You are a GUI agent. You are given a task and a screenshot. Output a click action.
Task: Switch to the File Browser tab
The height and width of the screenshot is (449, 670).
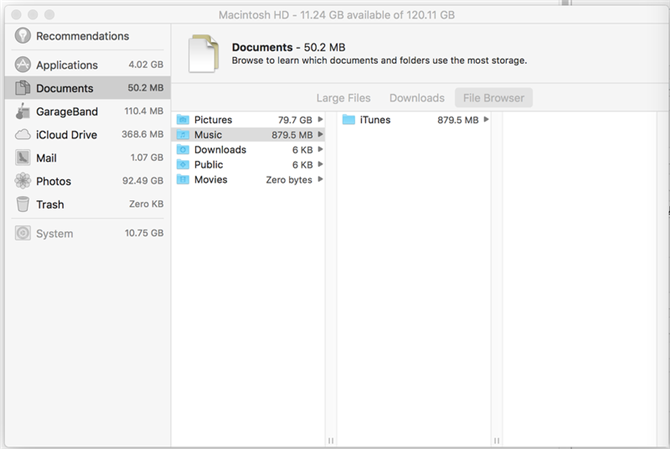click(x=494, y=98)
